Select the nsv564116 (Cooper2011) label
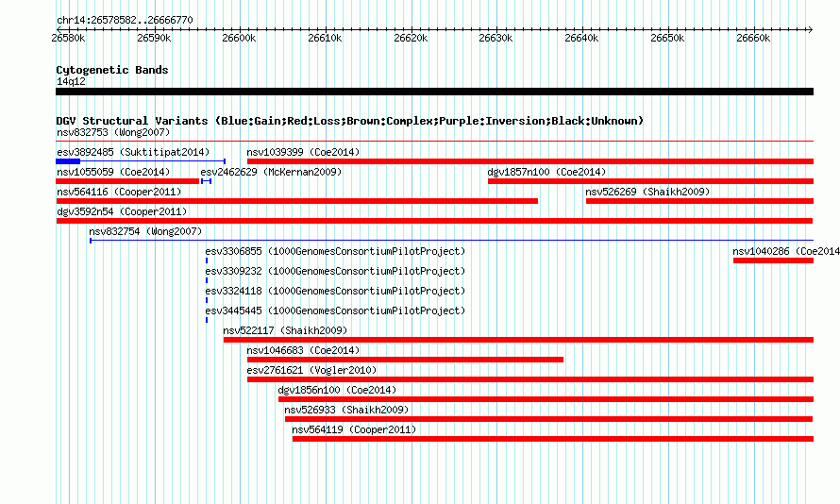This screenshot has width=840, height=504. [119, 192]
